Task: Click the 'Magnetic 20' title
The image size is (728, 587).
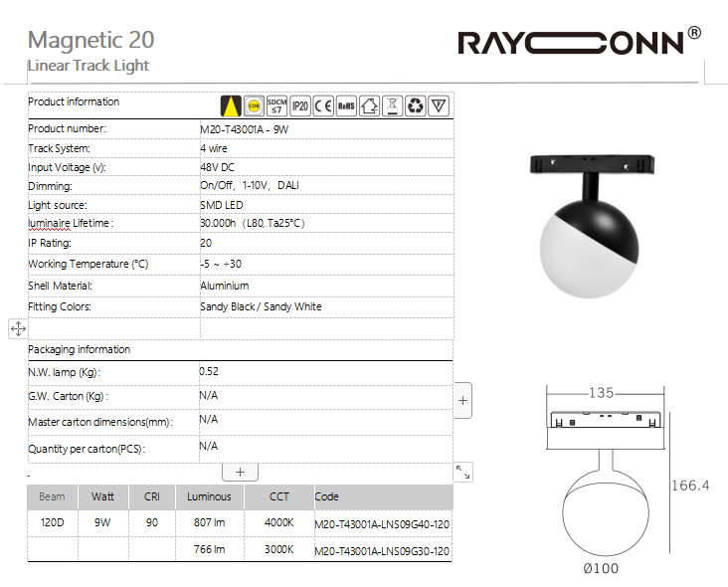Action: click(x=91, y=40)
